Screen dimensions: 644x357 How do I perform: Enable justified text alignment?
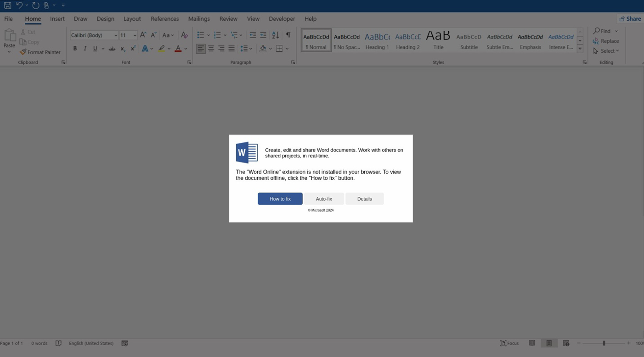point(232,48)
